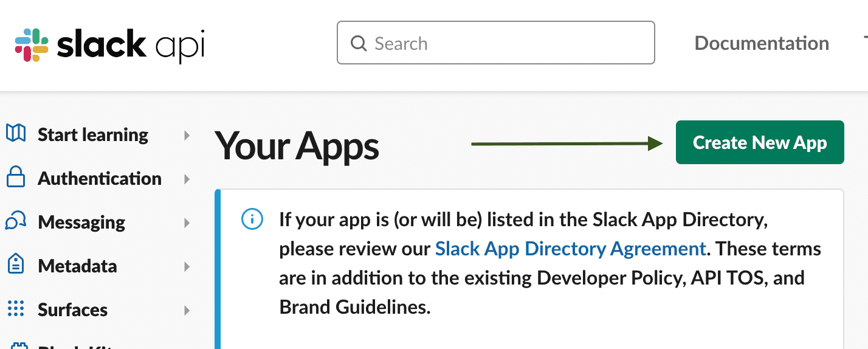Select the Metadata clipboard icon
This screenshot has height=349, width=868.
point(15,265)
